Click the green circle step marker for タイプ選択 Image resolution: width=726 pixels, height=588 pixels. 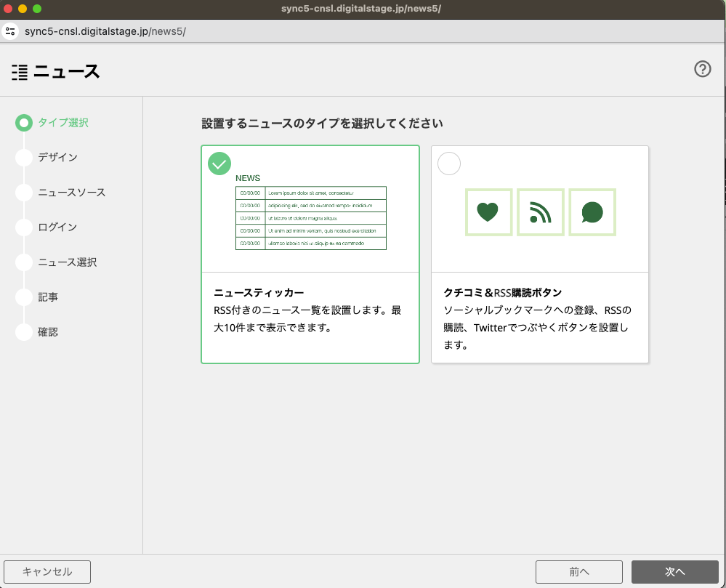click(23, 123)
